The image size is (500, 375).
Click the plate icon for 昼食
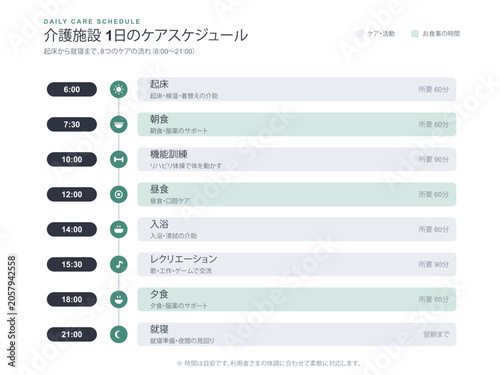[x=119, y=194]
